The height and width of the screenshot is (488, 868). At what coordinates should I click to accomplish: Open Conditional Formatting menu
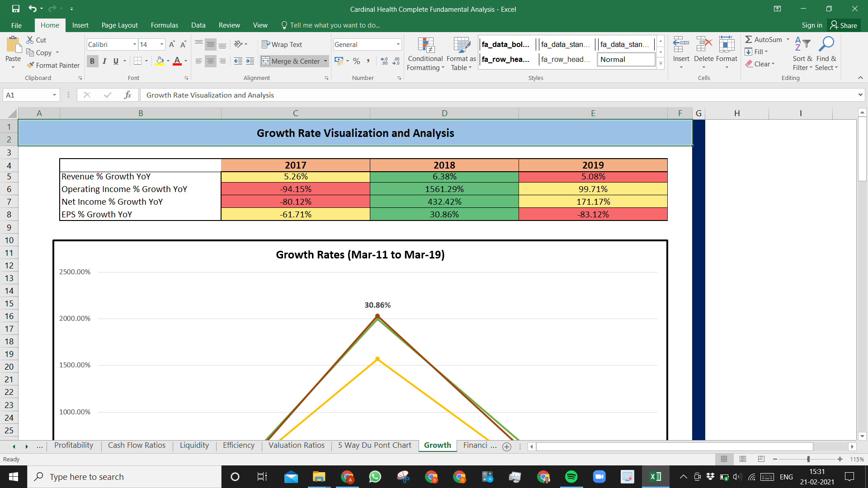click(425, 54)
